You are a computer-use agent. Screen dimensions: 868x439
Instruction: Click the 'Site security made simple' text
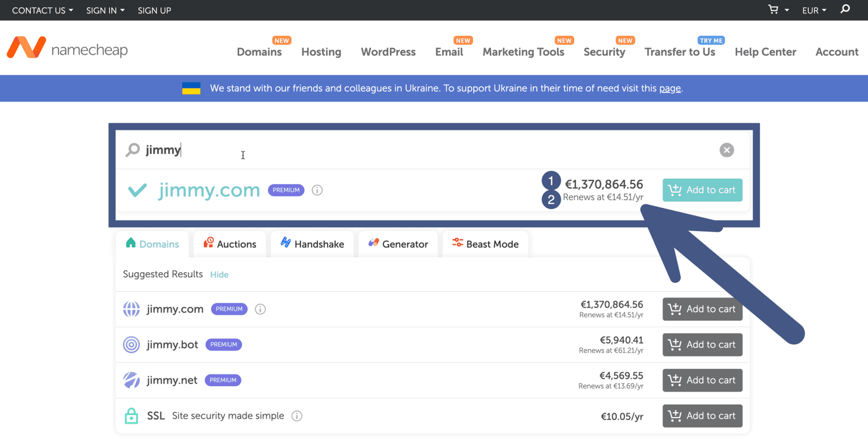(x=228, y=416)
